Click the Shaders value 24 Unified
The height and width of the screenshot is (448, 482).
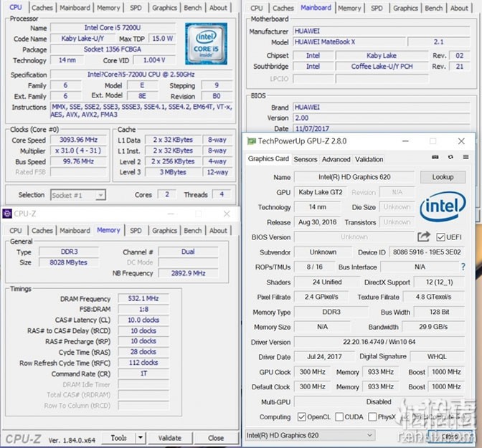click(x=327, y=282)
